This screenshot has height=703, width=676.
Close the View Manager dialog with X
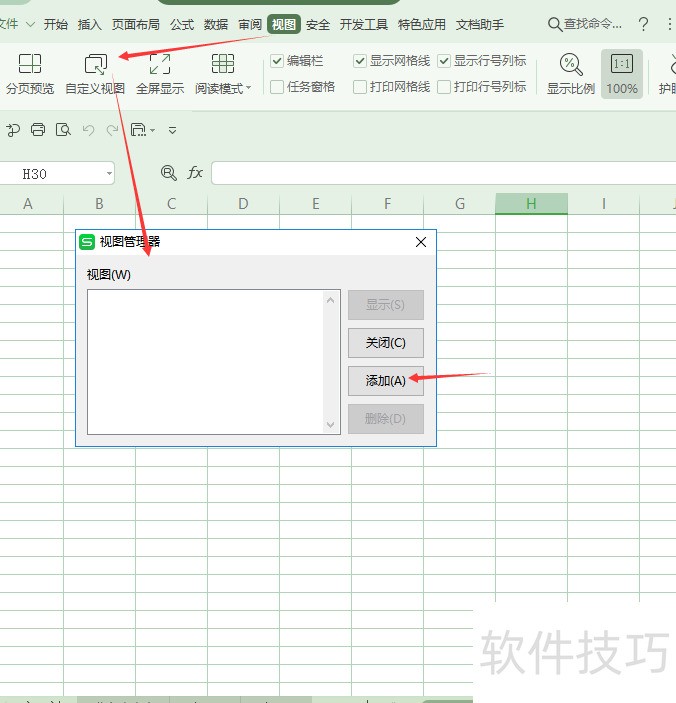coord(420,242)
